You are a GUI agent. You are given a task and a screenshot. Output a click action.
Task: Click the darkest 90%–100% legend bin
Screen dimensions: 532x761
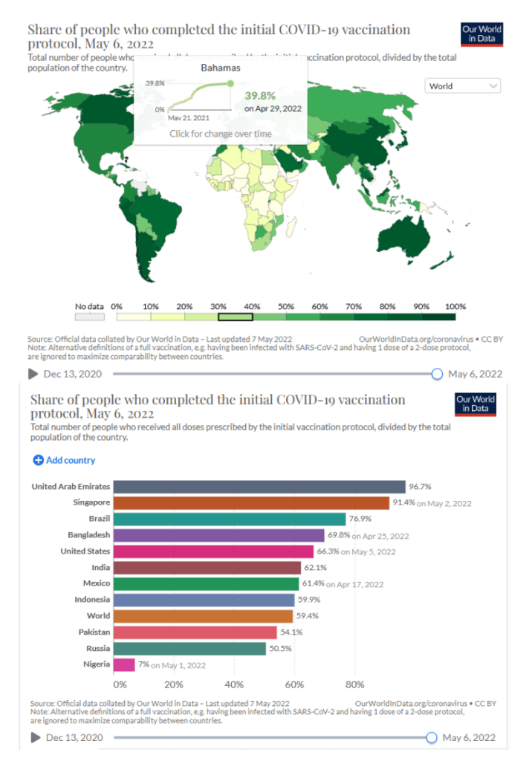[x=438, y=317]
